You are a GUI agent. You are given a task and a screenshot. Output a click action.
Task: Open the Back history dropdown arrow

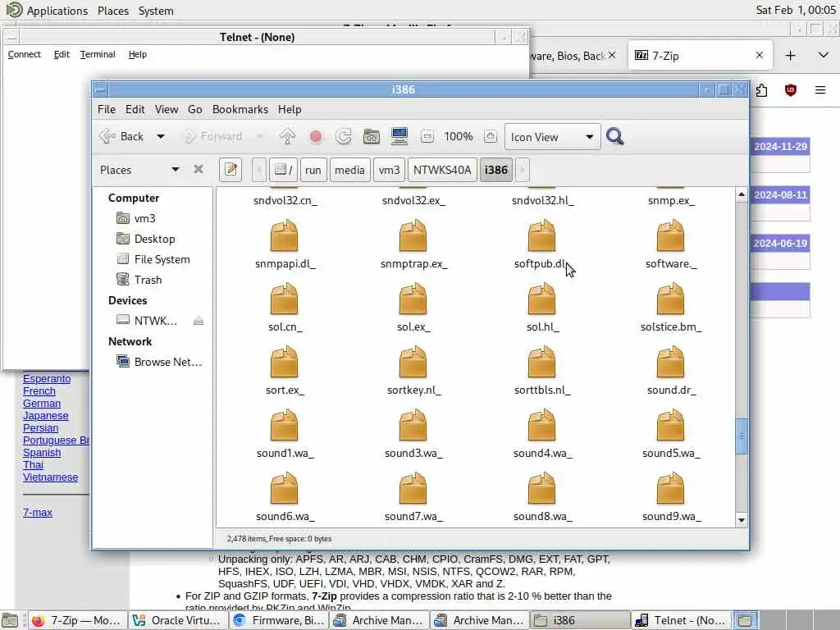point(160,137)
